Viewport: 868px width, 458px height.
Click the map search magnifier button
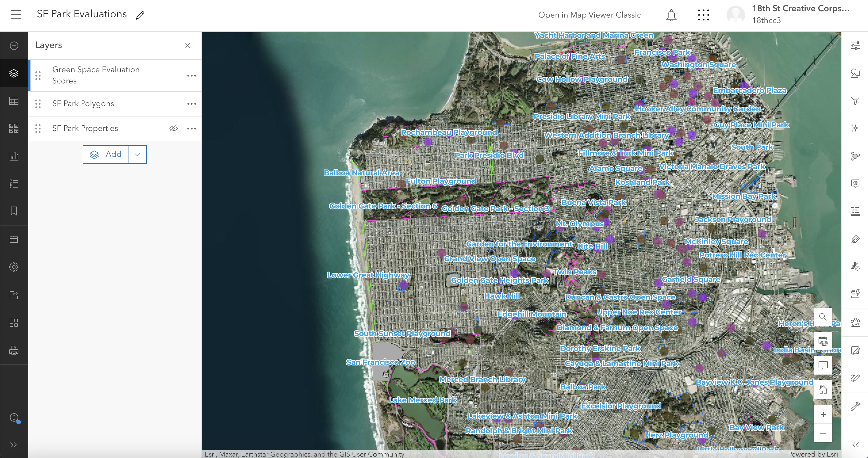pyautogui.click(x=823, y=317)
